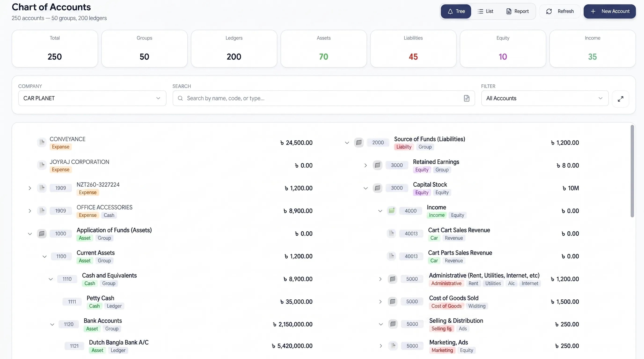Image resolution: width=644 pixels, height=359 pixels.
Task: Collapse Selling & Distribution group
Action: pos(381,324)
